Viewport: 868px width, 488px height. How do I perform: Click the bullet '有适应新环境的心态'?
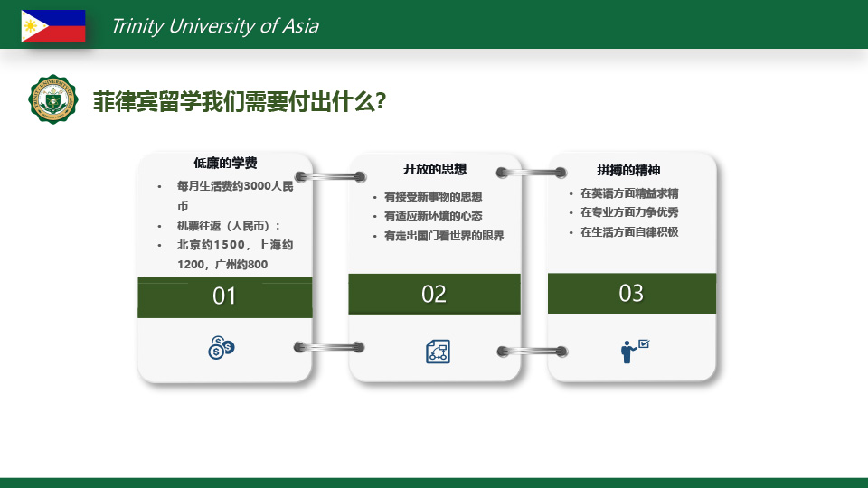[x=433, y=216]
